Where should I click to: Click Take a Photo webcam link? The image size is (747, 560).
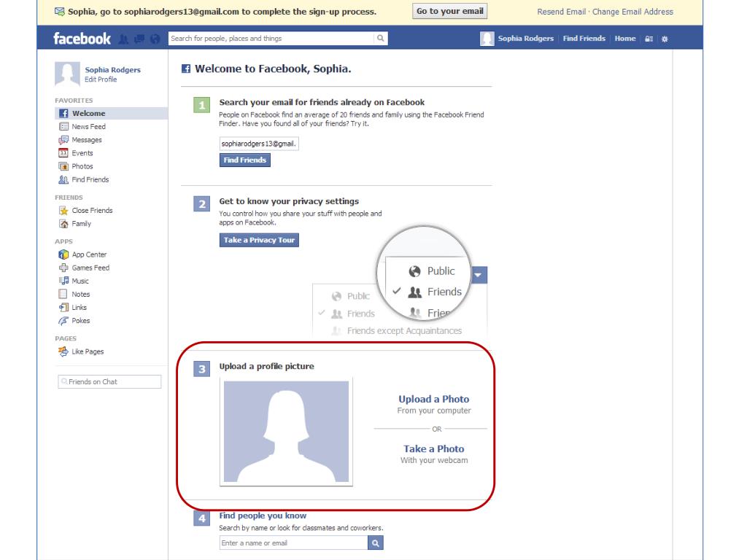pos(433,448)
